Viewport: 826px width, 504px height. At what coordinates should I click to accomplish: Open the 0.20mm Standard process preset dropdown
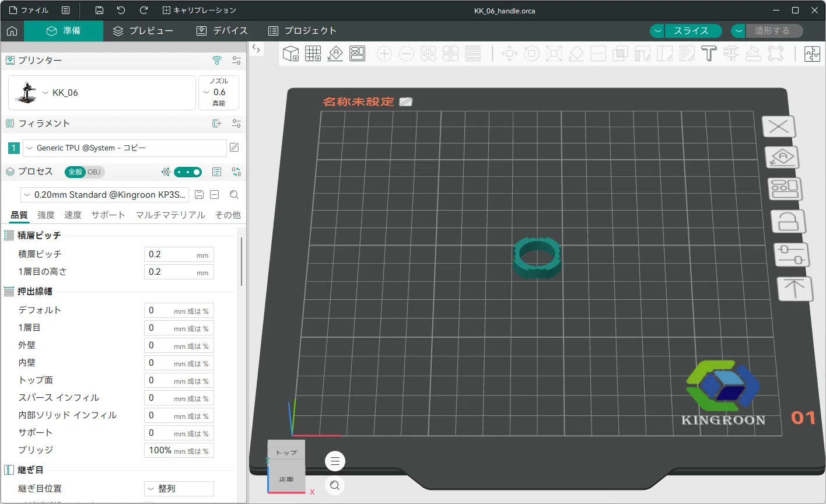105,195
